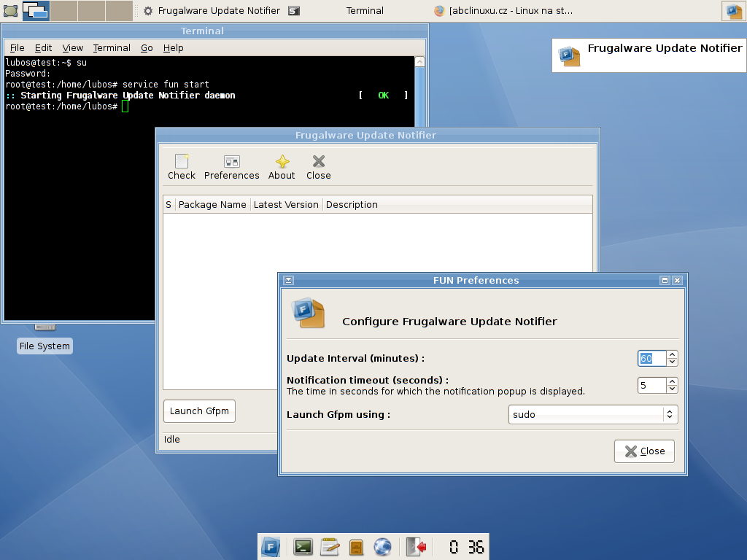Launch the web browser globe icon
Image resolution: width=747 pixels, height=560 pixels.
(x=382, y=547)
